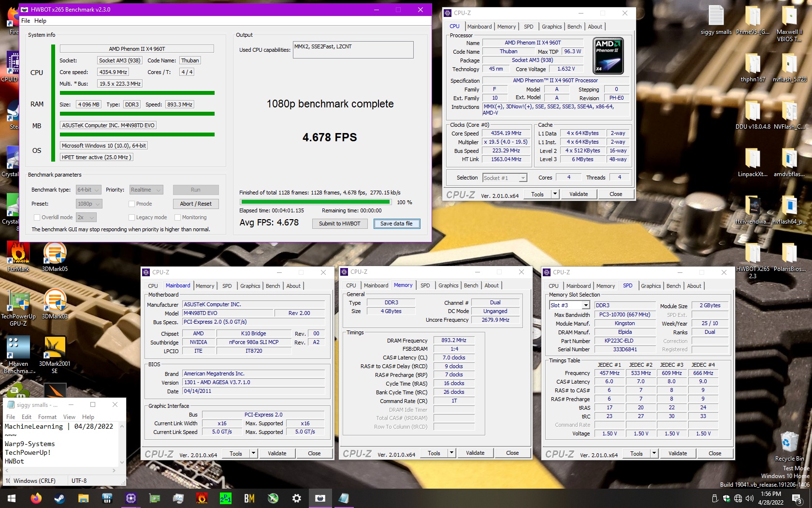
Task: Switch to HWBOT x265 via its taskbar icon
Action: coord(320,498)
